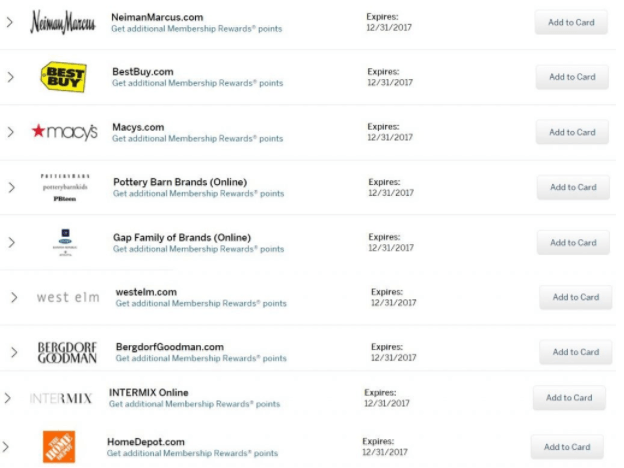
Task: Click the Pottery Barn brands logo
Action: [65, 187]
